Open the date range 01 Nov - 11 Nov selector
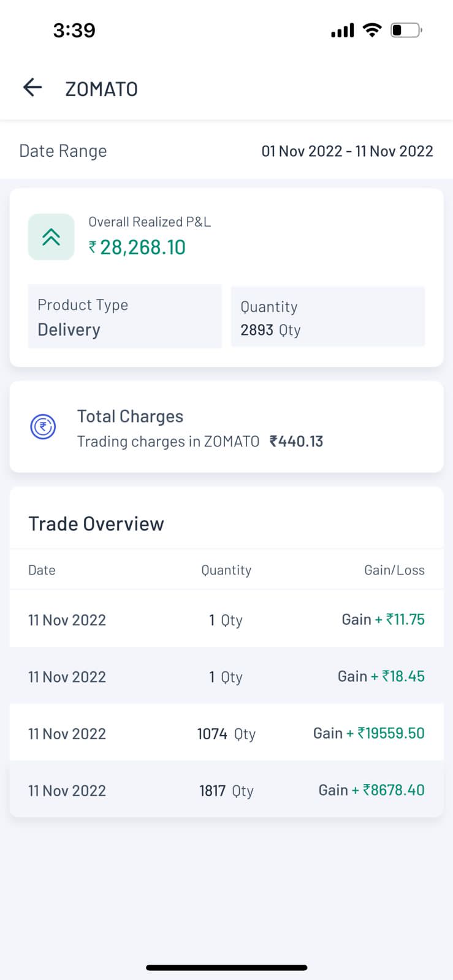The height and width of the screenshot is (980, 453). (x=347, y=151)
